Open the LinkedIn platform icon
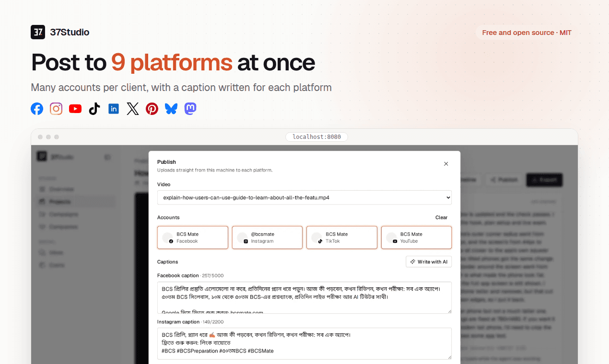Screen dimensions: 609x364 (x=114, y=109)
